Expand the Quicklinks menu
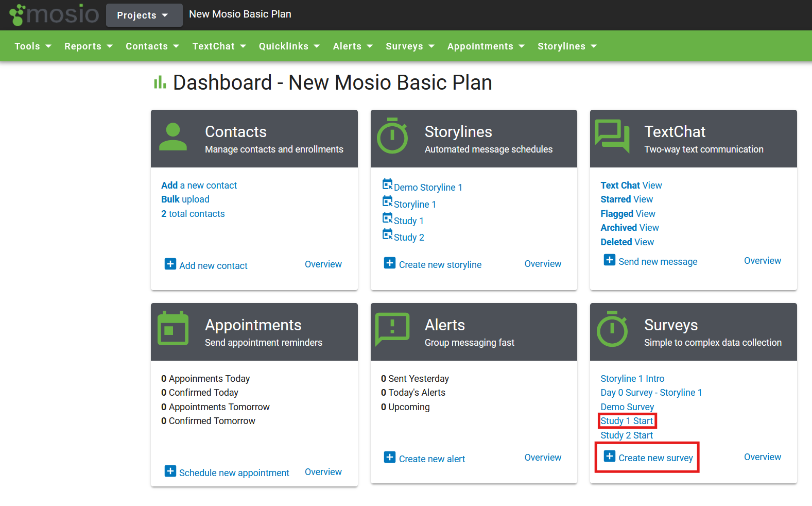Screen dimensions: 812x506 tap(289, 46)
